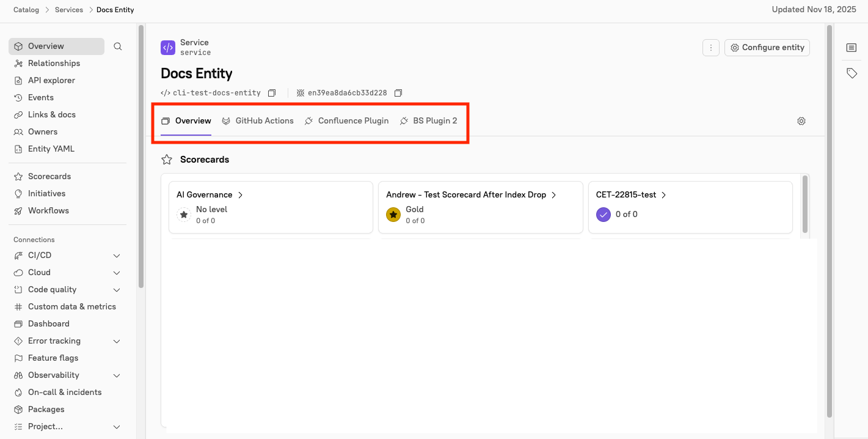Go to Catalog breadcrumb
Screen dimensions: 868x439
pyautogui.click(x=26, y=10)
